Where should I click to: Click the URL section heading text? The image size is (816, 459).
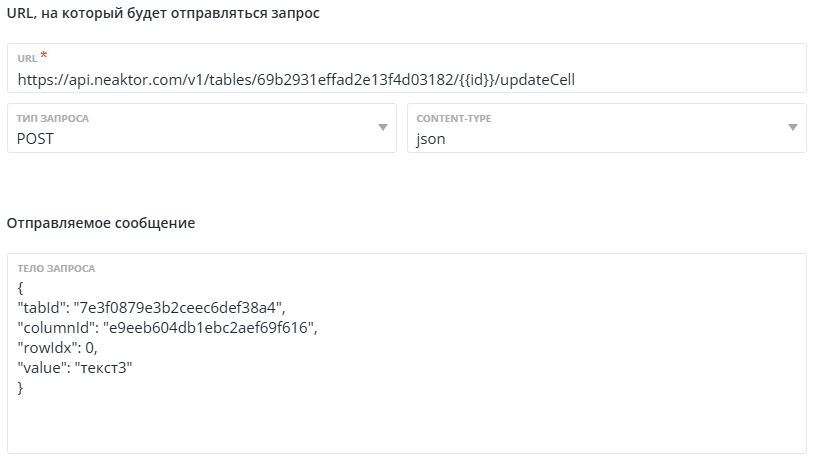164,15
